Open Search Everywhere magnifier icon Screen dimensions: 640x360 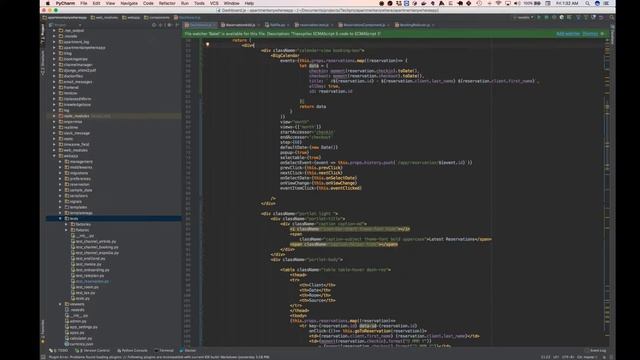pyautogui.click(x=611, y=18)
